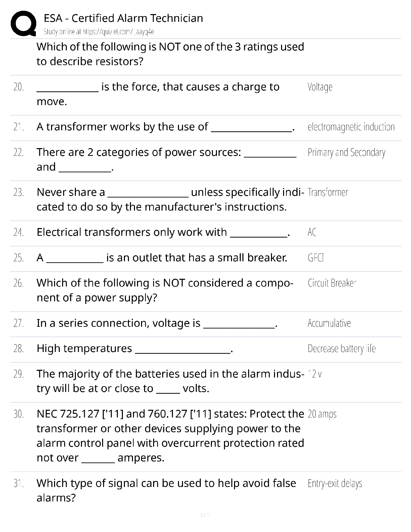Click the 'Entry-exit delays' answer
411x532 pixels.
pos(335,484)
